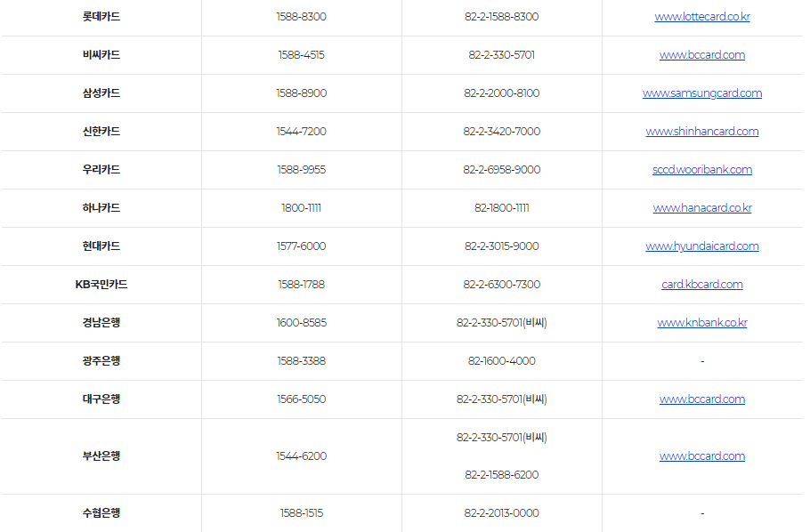Open the sccd.wooribank.com link
Viewport: 810px width, 532px height.
point(702,169)
